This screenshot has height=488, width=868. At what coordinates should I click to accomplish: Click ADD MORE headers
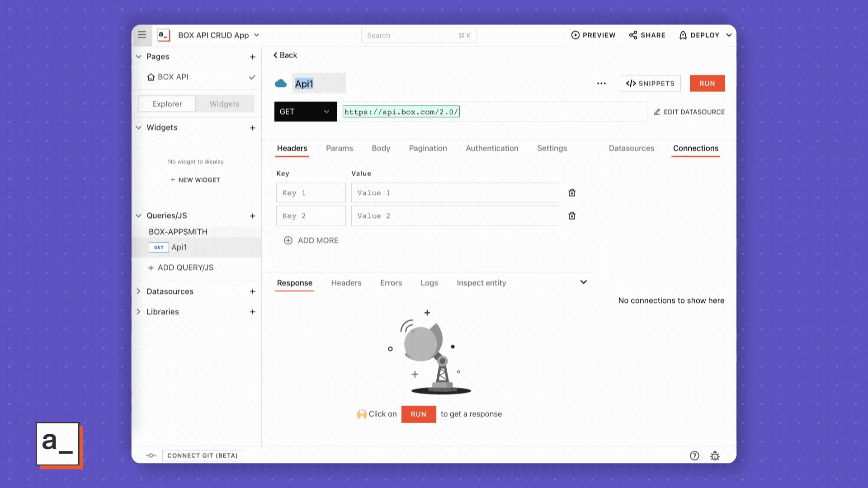coord(311,240)
